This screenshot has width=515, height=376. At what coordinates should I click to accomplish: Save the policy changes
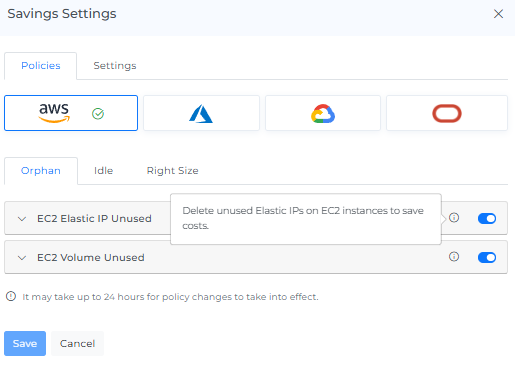click(25, 343)
